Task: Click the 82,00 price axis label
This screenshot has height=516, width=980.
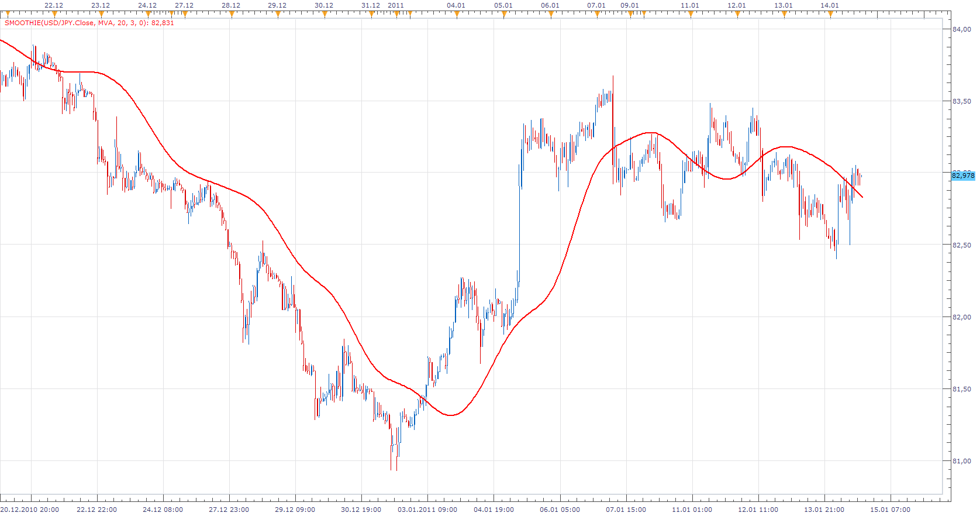Action: tap(962, 317)
